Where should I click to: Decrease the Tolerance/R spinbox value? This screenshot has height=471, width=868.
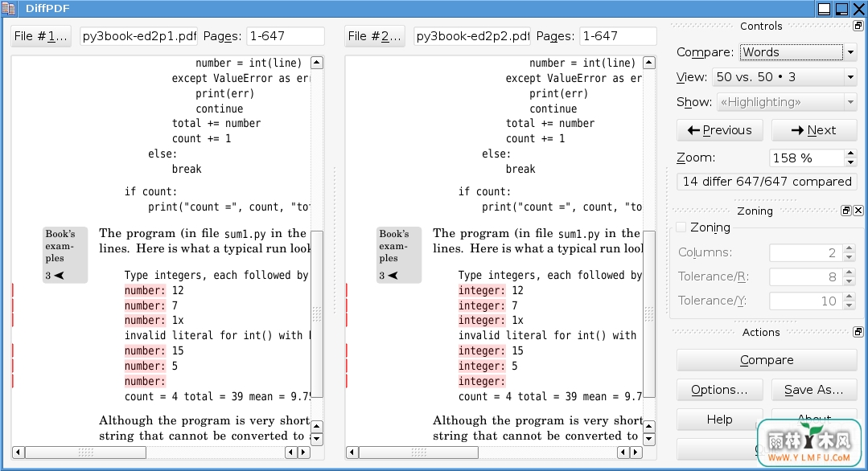click(849, 281)
